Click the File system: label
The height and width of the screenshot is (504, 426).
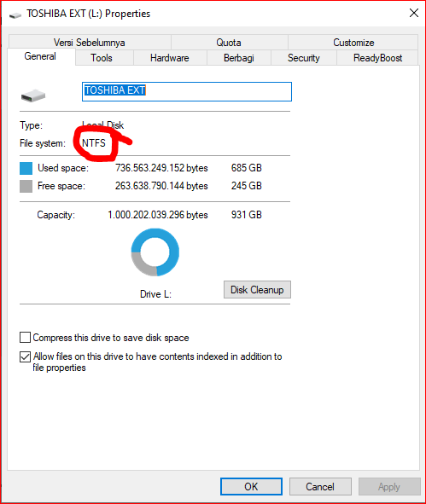tap(43, 143)
